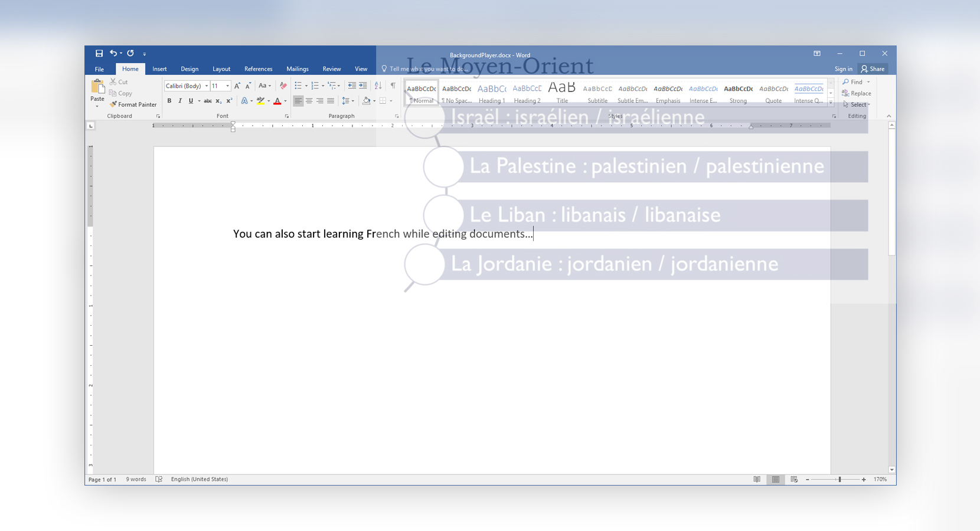This screenshot has width=980, height=531.
Task: Click the Undo arrow icon
Action: point(113,53)
